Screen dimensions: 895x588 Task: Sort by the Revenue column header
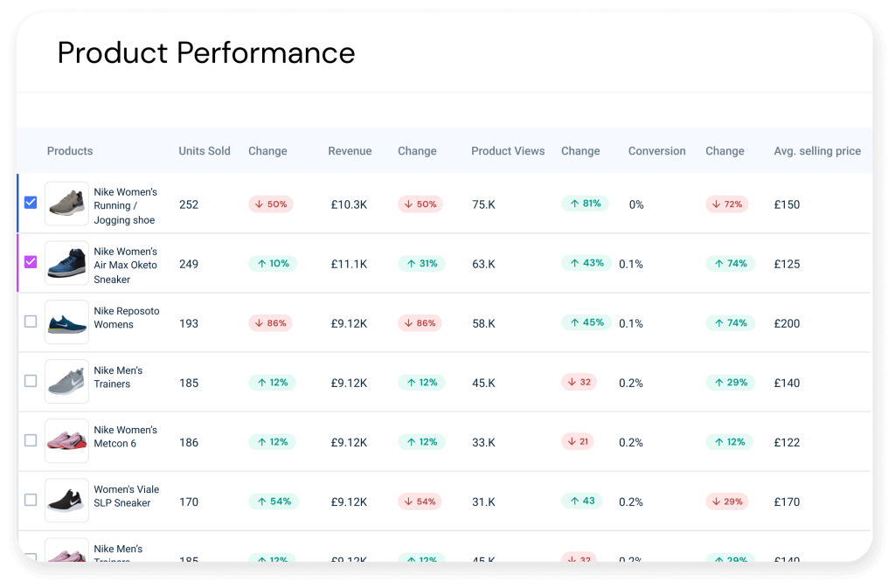(x=350, y=150)
